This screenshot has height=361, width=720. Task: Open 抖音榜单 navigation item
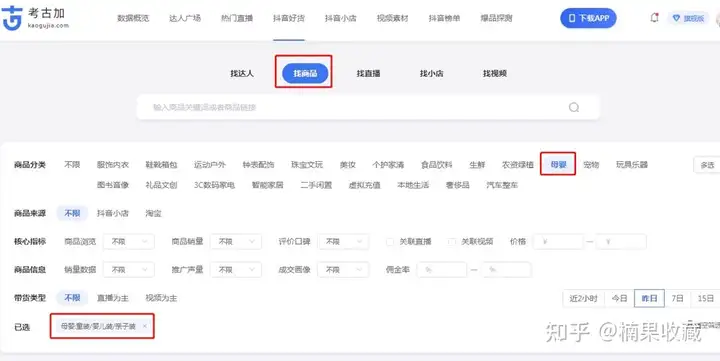(x=444, y=18)
